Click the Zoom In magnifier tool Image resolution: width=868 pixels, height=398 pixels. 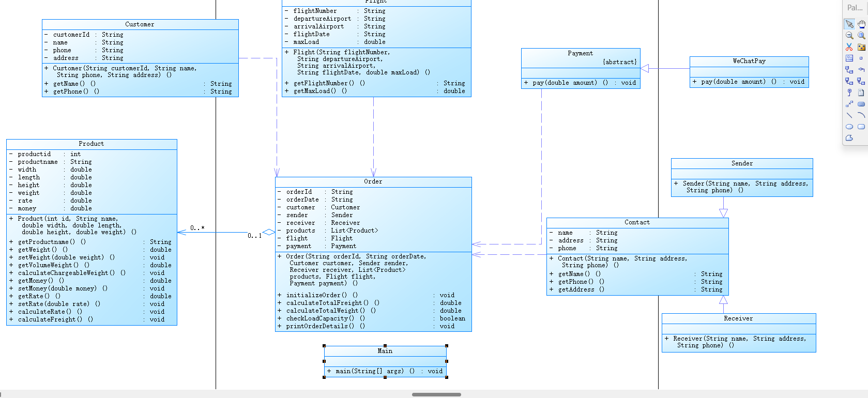[861, 36]
